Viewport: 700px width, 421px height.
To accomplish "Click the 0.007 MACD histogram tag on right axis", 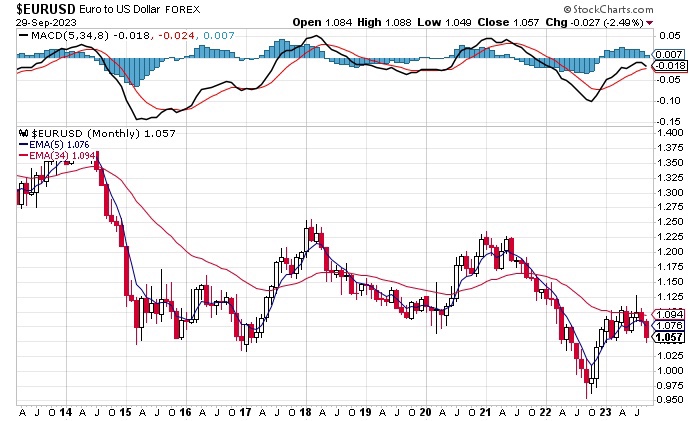I will coord(666,53).
